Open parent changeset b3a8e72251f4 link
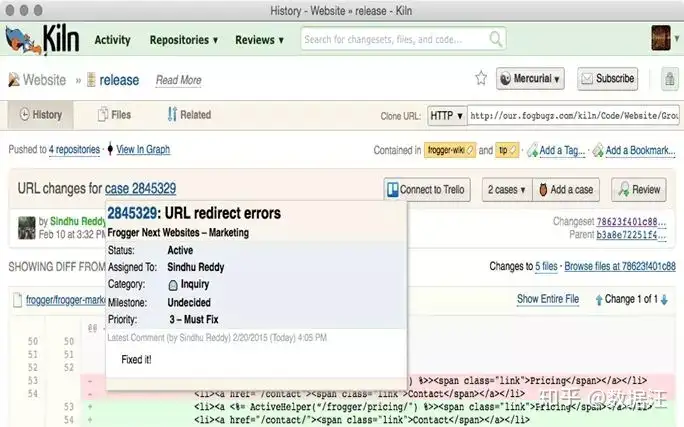 pyautogui.click(x=631, y=235)
